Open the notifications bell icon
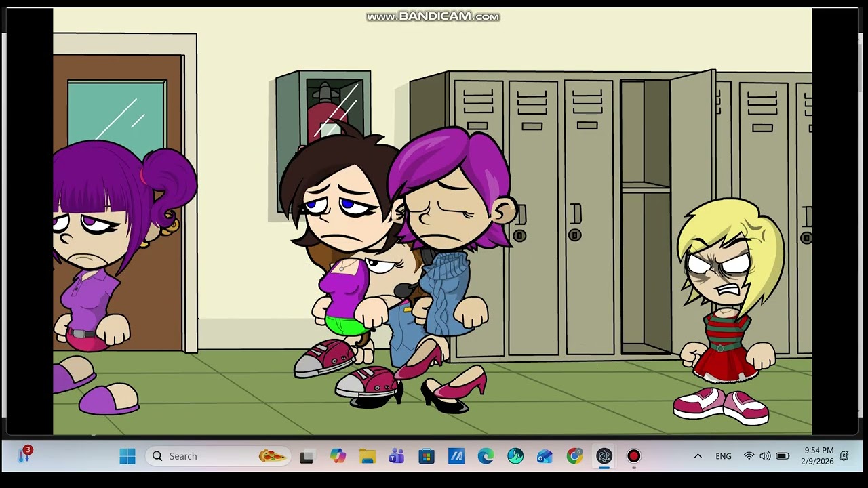Screen dimensions: 868x488 (x=845, y=456)
